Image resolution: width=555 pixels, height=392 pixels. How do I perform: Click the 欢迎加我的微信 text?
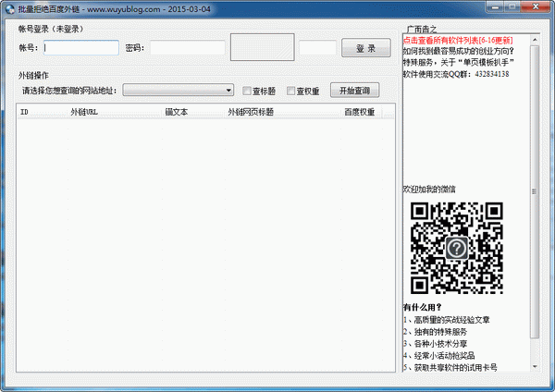click(x=429, y=190)
